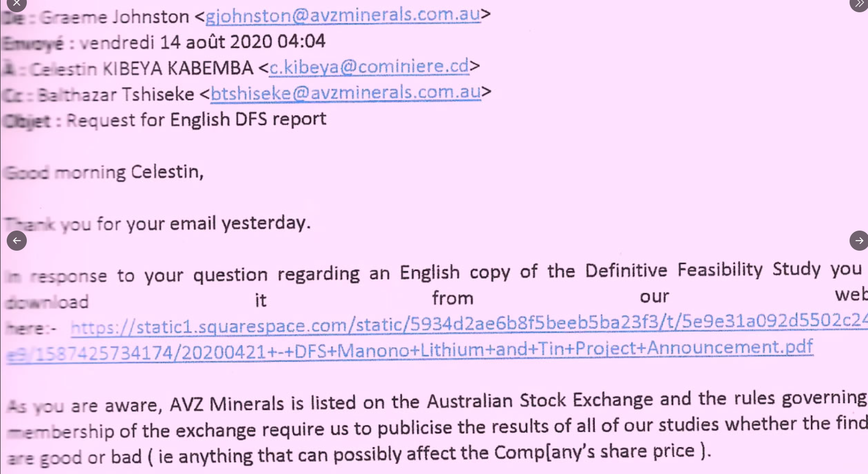Image resolution: width=868 pixels, height=474 pixels.
Task: Close the image viewer with the X icon
Action: [17, 3]
